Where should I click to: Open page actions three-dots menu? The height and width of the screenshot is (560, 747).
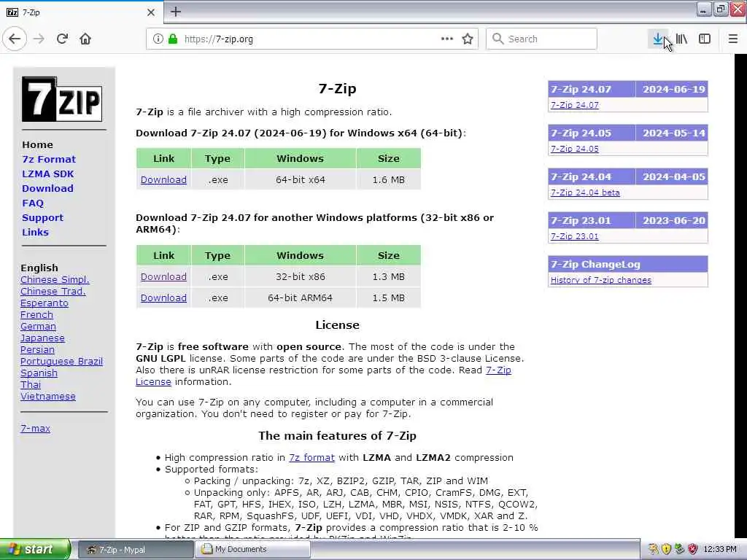[x=447, y=39]
